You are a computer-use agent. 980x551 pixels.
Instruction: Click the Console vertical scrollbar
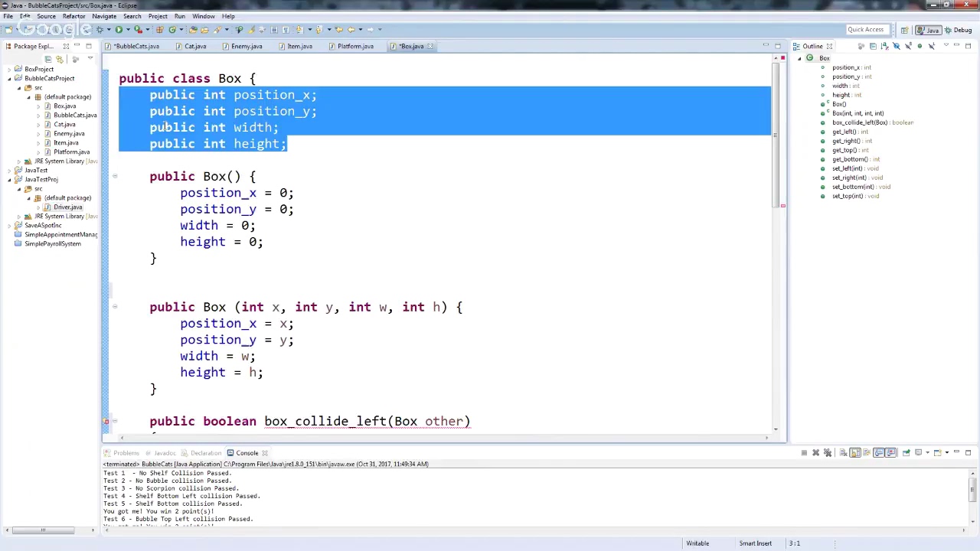(x=973, y=488)
